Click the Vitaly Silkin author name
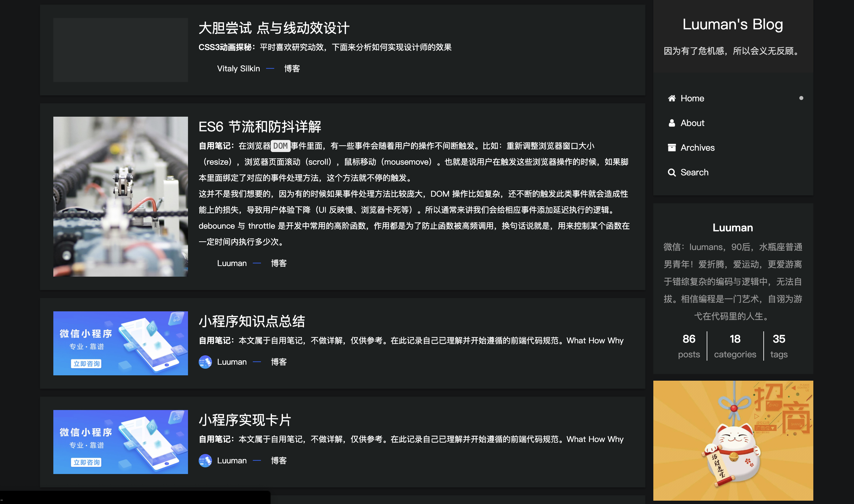Screen dimensions: 854x504 (238, 69)
